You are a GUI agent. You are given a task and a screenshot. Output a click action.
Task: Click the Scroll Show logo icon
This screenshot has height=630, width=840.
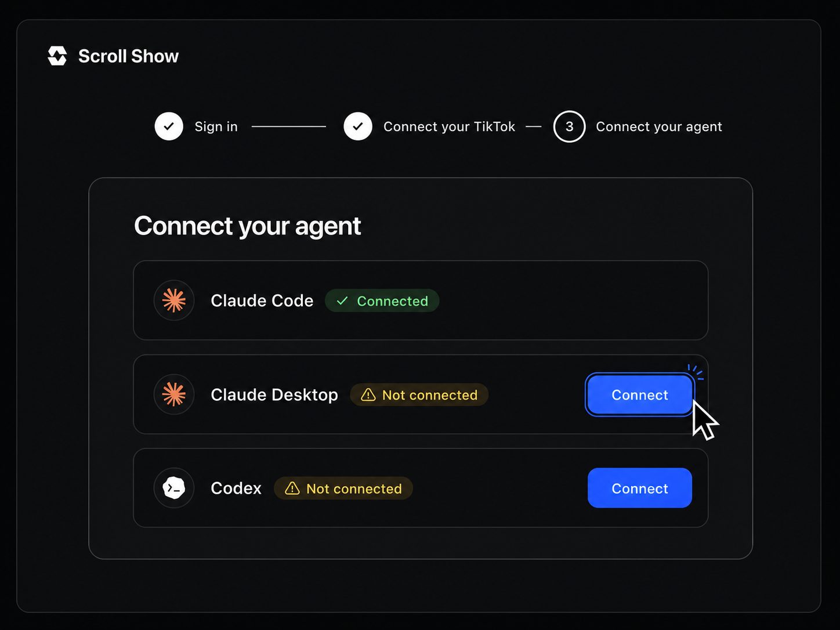tap(57, 56)
